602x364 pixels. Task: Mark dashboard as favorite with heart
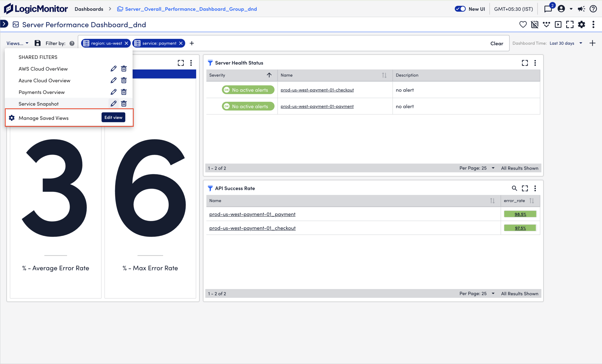pos(523,24)
